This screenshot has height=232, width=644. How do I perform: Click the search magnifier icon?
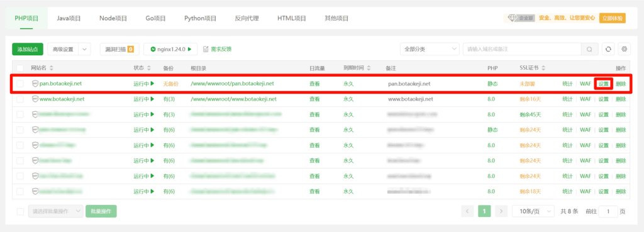(589, 49)
